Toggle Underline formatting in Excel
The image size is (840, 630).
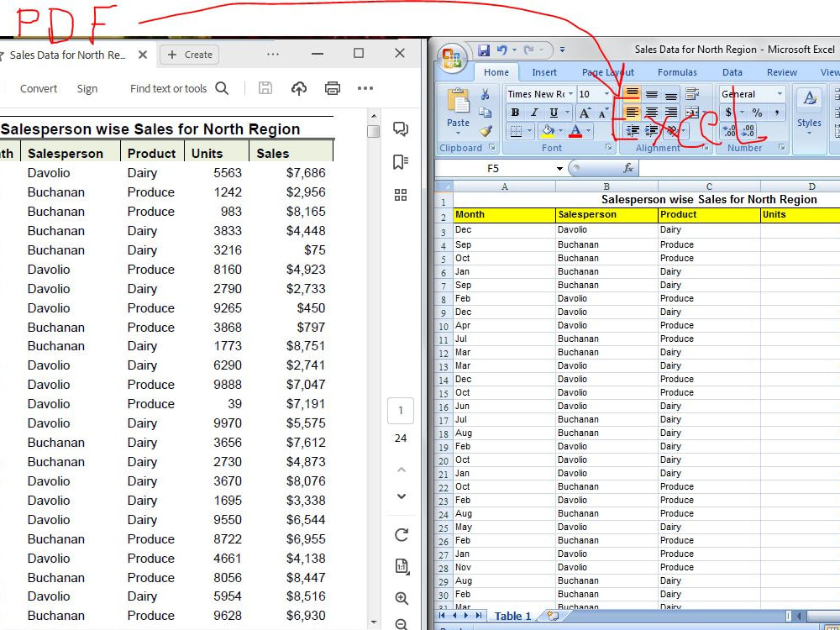point(554,113)
